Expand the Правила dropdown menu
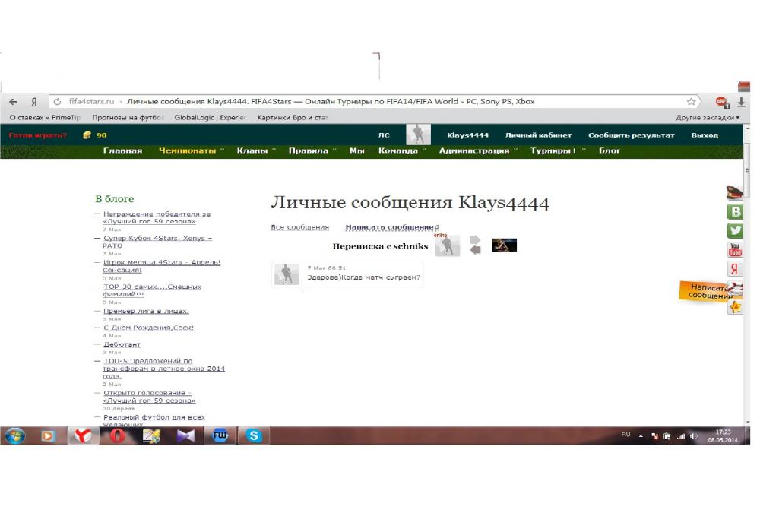This screenshot has height=532, width=760. 312,150
